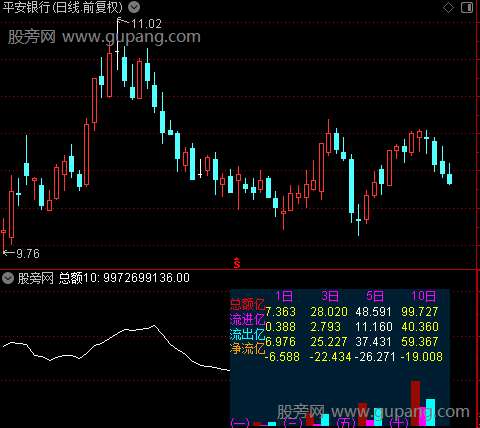Select the -26.271 net flow value
The height and width of the screenshot is (428, 480).
(375, 357)
